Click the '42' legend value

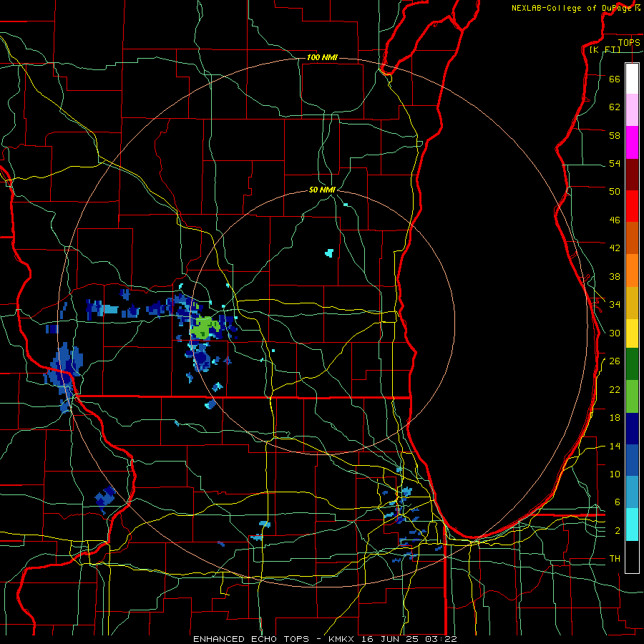(x=615, y=248)
